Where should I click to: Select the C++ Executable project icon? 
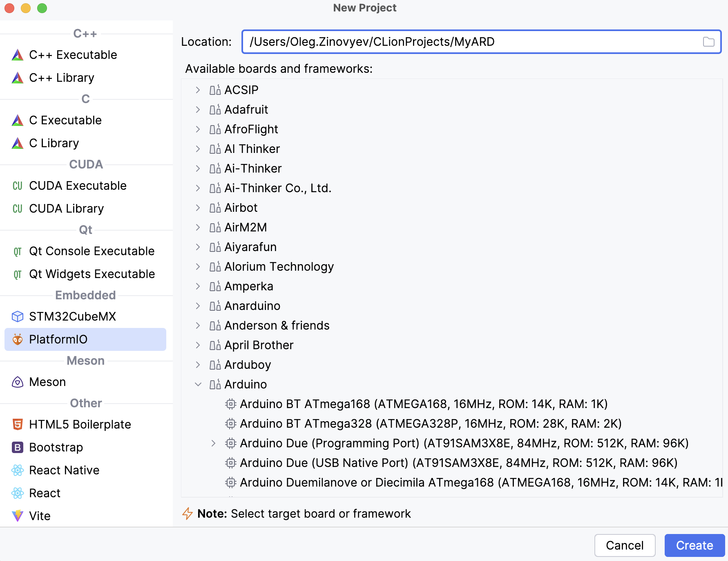click(17, 54)
